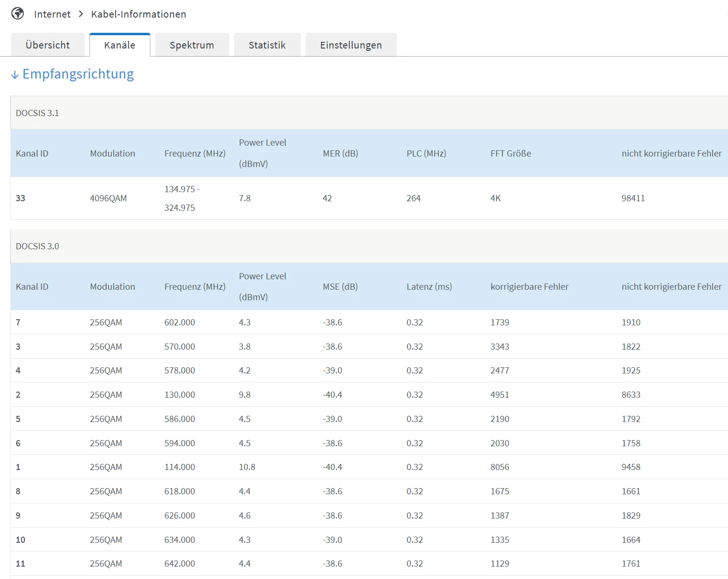
Task: Click the korrigierbare Fehler column header
Action: point(529,287)
